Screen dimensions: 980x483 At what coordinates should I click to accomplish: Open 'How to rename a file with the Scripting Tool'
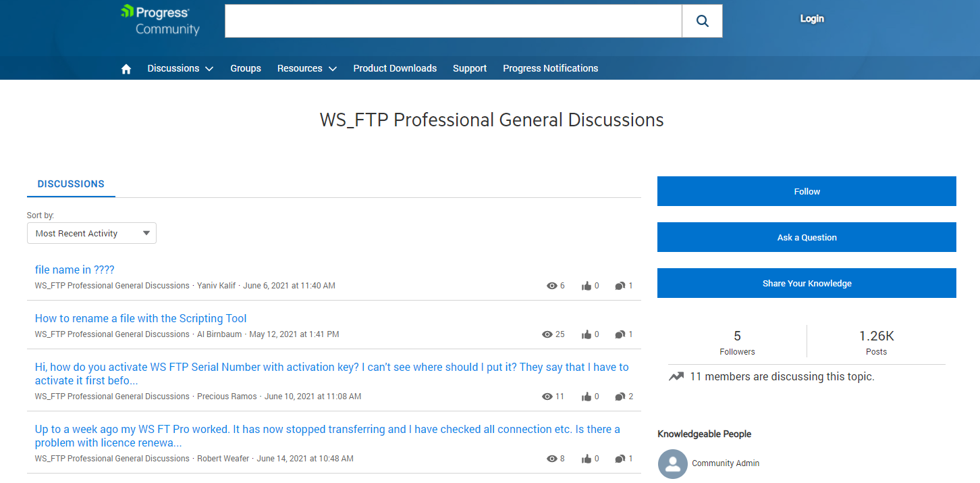pos(140,318)
